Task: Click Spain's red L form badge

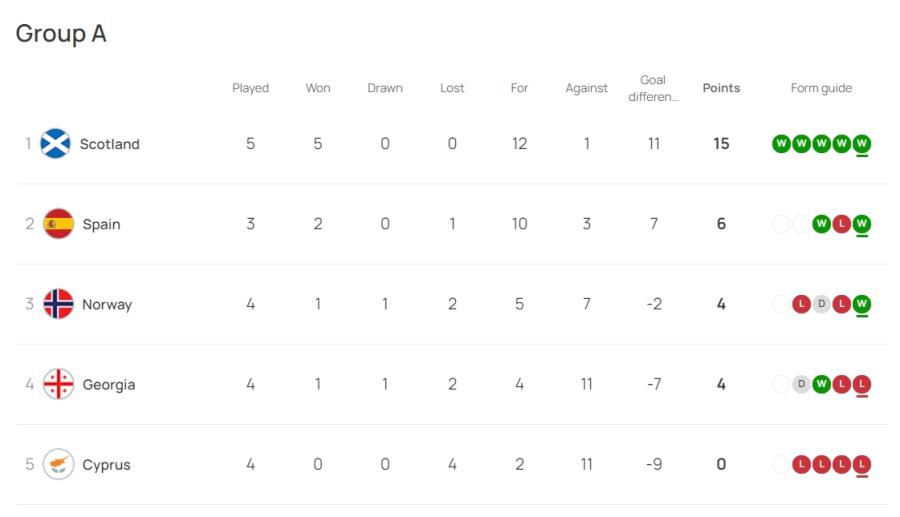Action: [x=841, y=224]
